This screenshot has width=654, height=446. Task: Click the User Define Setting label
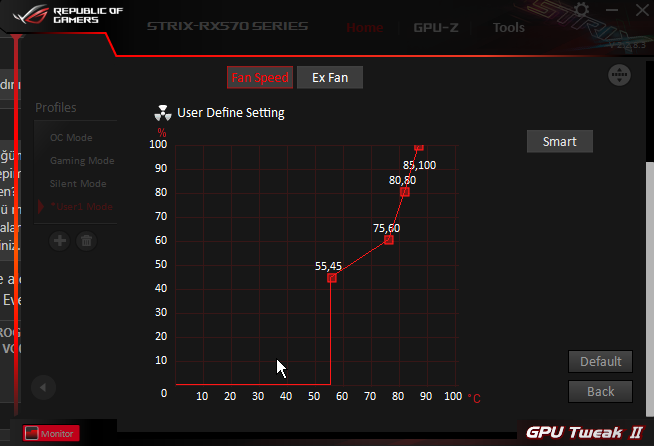coord(231,113)
